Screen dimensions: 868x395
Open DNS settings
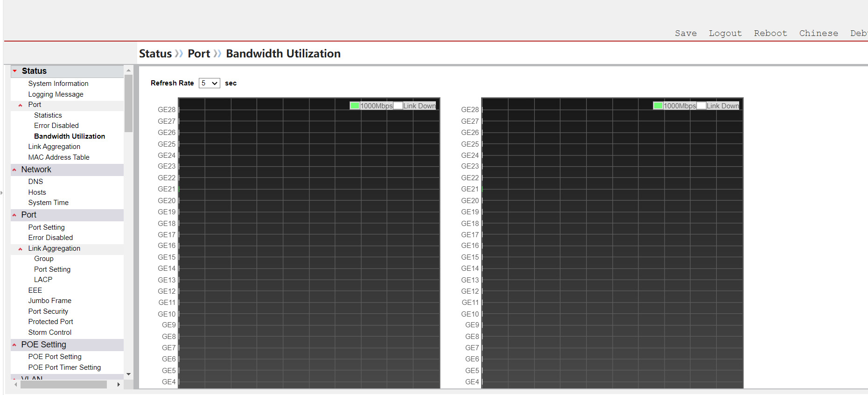pos(35,182)
